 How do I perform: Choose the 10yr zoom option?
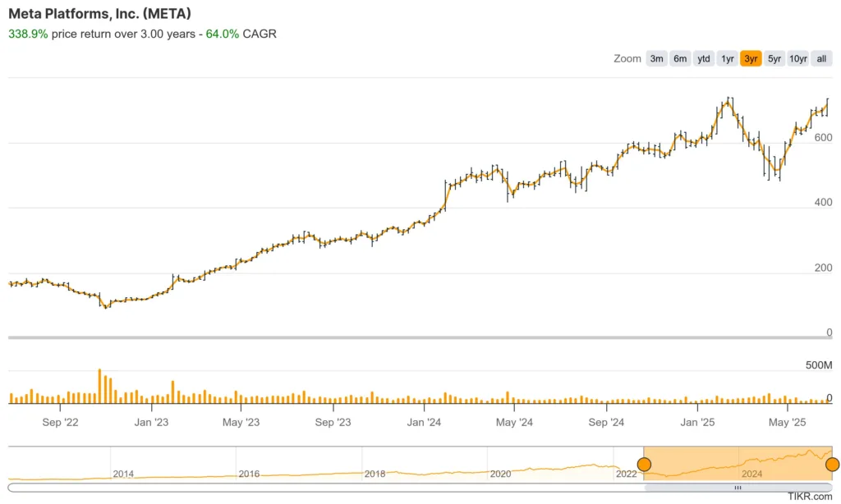798,58
